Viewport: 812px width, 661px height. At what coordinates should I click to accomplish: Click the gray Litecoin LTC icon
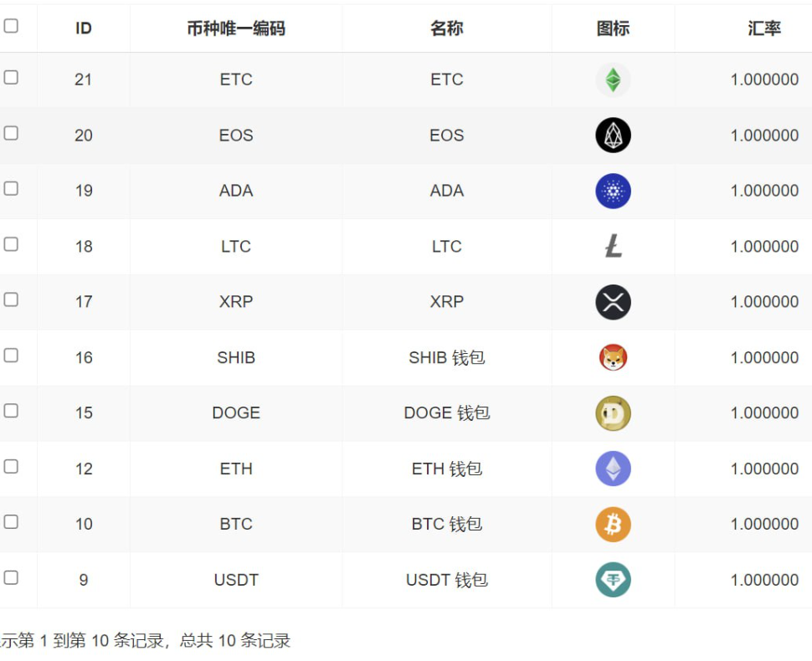point(614,246)
